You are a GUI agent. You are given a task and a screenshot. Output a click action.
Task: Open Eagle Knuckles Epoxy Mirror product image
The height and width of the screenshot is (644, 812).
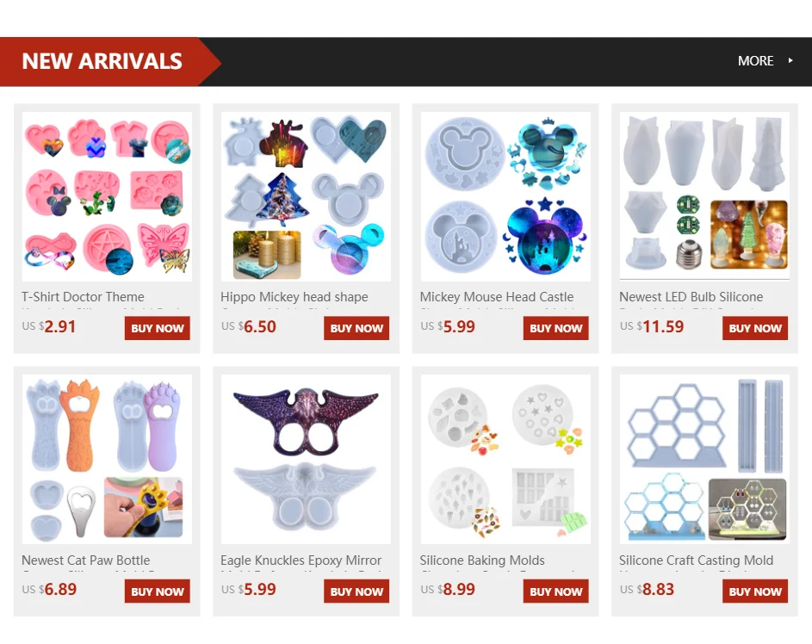[306, 459]
